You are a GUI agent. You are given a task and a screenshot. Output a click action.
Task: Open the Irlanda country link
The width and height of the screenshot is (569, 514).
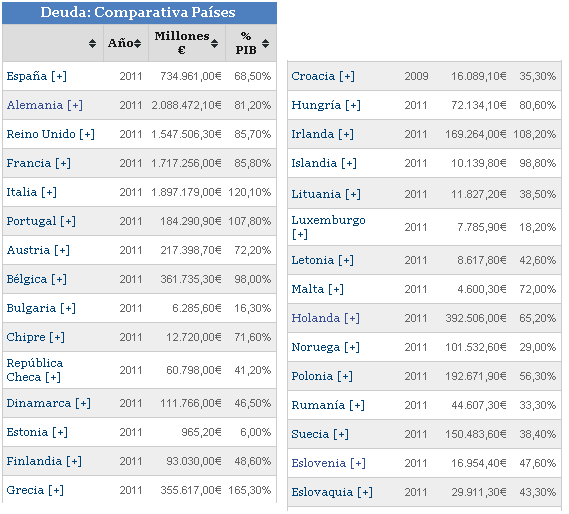(x=312, y=134)
